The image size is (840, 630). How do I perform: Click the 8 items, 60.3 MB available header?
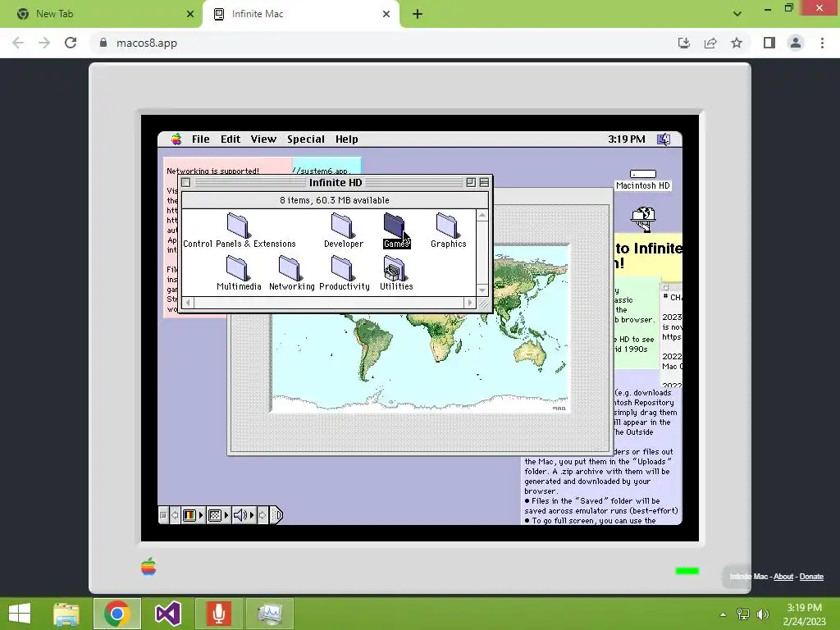335,200
